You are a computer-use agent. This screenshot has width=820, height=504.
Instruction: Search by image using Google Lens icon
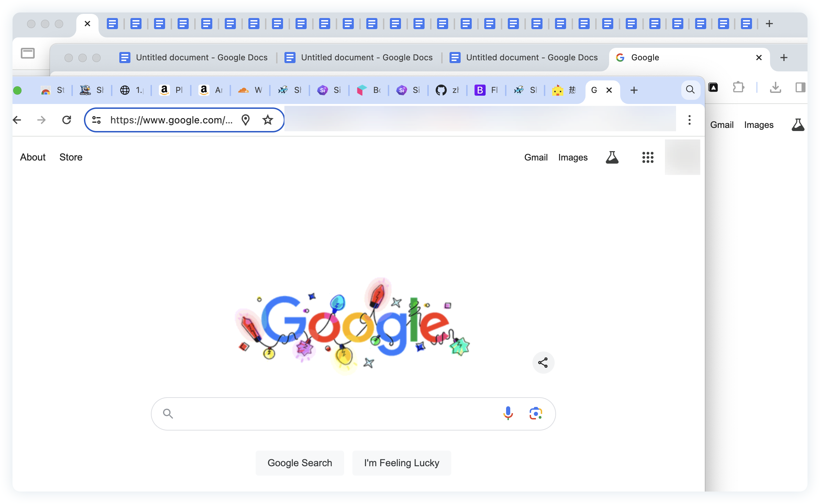(x=536, y=413)
